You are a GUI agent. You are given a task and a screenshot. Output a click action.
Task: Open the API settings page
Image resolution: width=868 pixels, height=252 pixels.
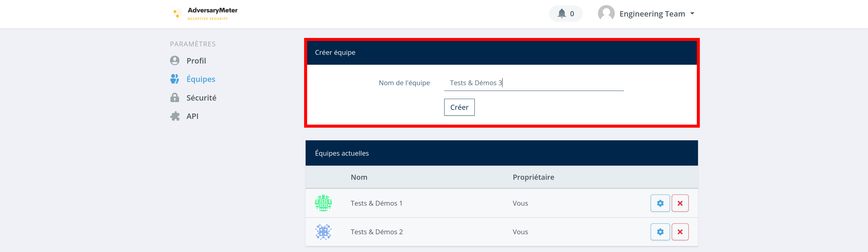192,116
